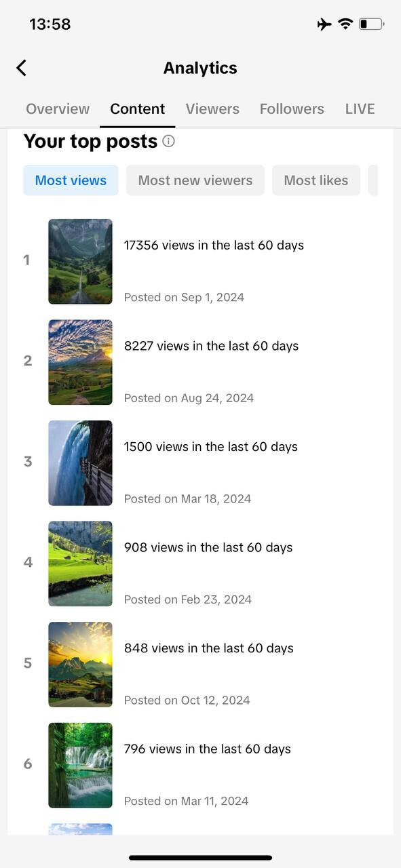This screenshot has height=868, width=401.
Task: Switch to the Overview tab
Action: (58, 108)
